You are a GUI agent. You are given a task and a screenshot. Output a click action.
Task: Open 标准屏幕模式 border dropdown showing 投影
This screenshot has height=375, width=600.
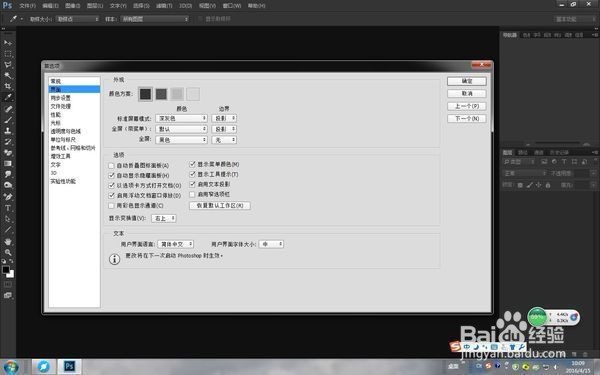tap(224, 118)
